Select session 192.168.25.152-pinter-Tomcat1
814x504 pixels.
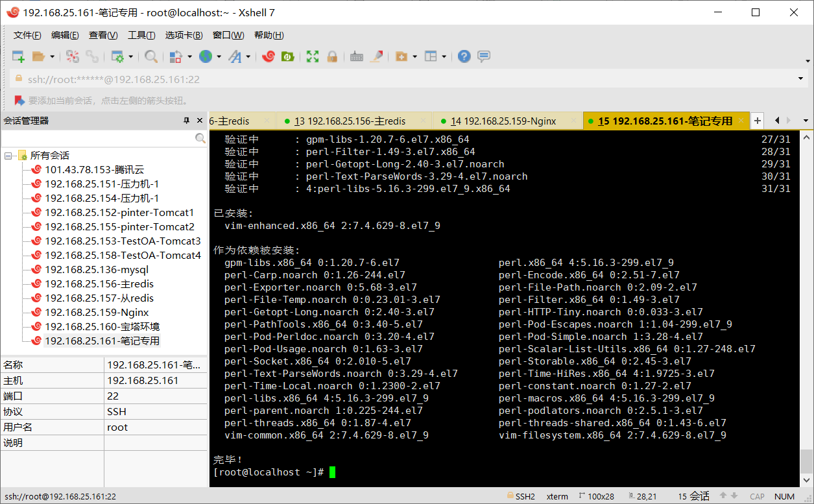[x=119, y=213]
